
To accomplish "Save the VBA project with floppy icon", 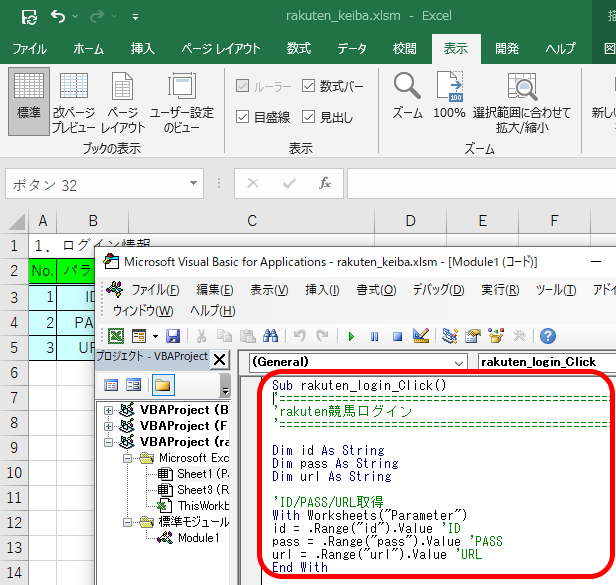I will 173,336.
